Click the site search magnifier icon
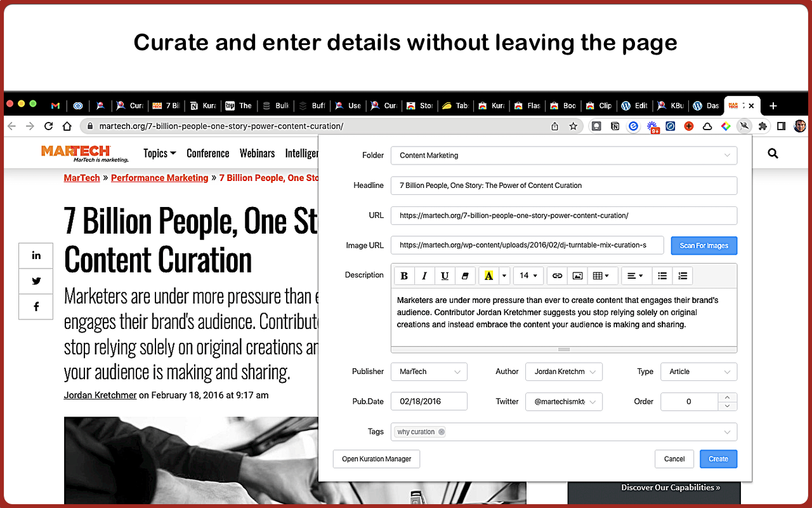This screenshot has width=812, height=508. (773, 153)
